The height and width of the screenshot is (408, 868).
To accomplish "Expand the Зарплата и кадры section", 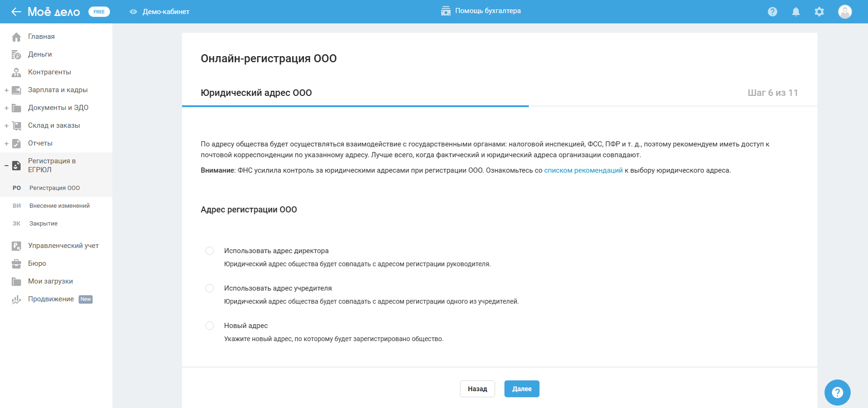I will pos(7,90).
